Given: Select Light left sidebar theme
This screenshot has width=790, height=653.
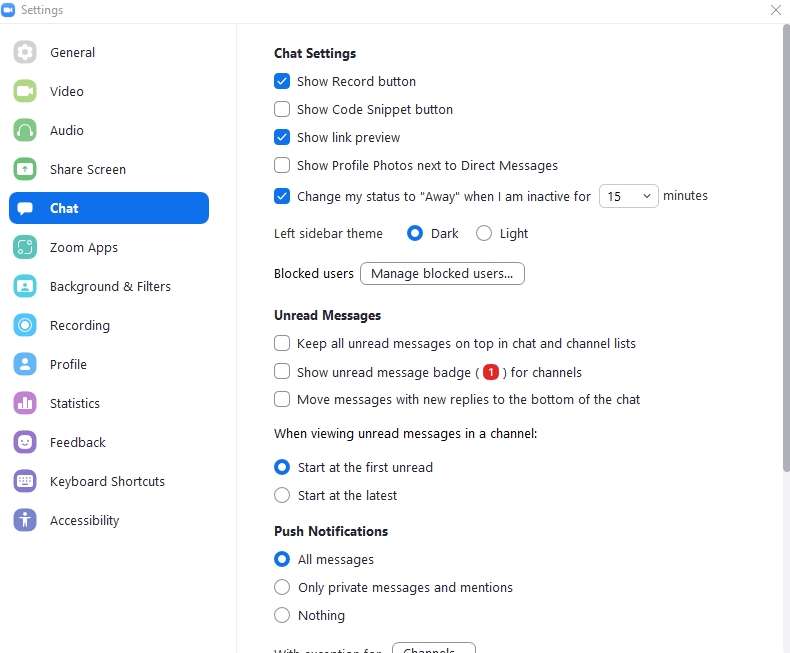Looking at the screenshot, I should pyautogui.click(x=484, y=233).
